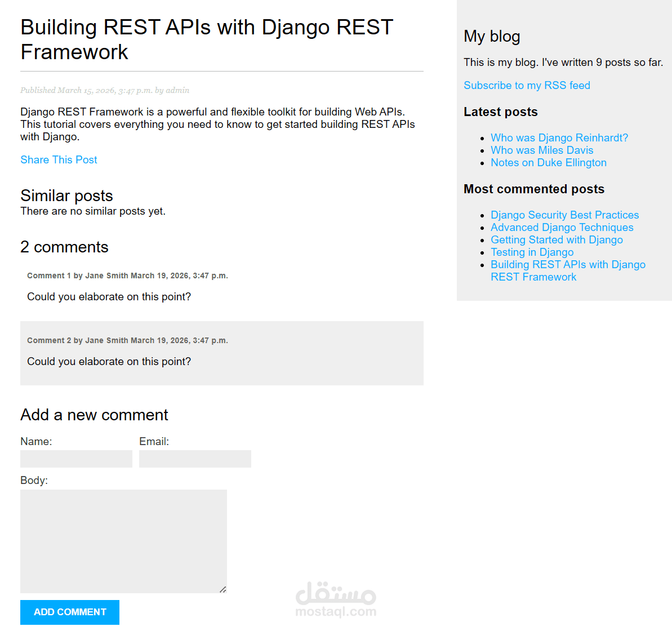
Task: Open the Who was Miles Davis post
Action: [542, 150]
